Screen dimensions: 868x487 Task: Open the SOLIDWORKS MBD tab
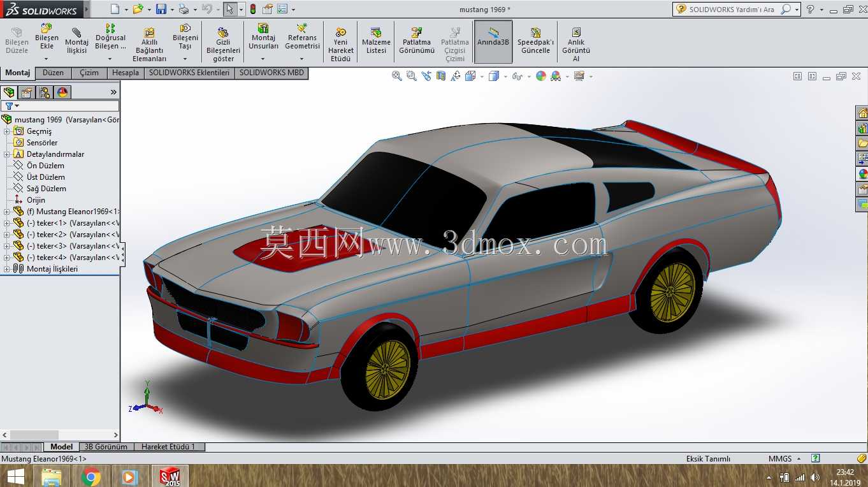pos(272,73)
